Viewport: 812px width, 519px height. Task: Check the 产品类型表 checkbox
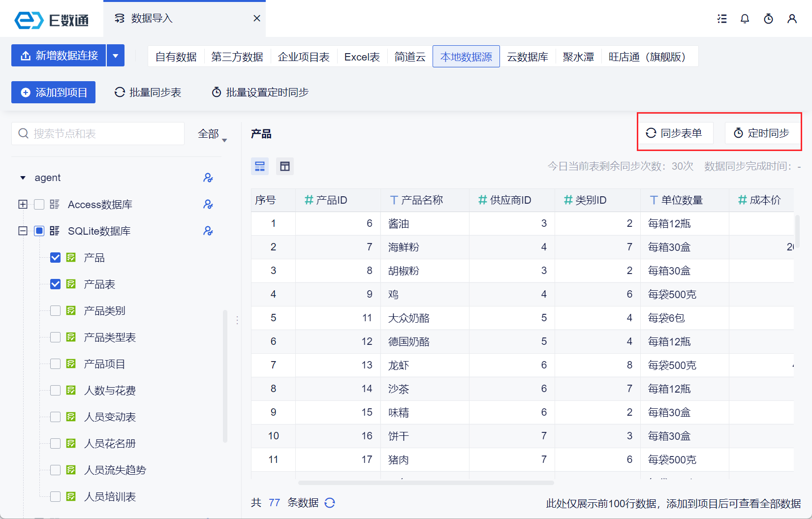56,337
